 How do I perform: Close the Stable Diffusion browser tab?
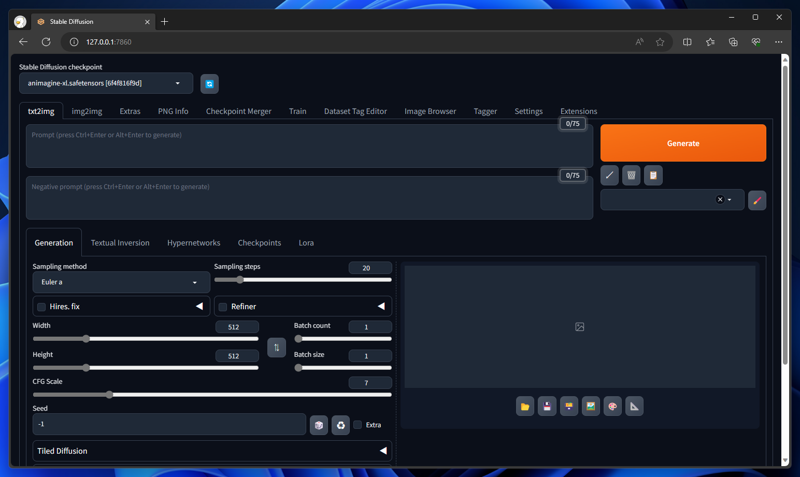point(147,22)
